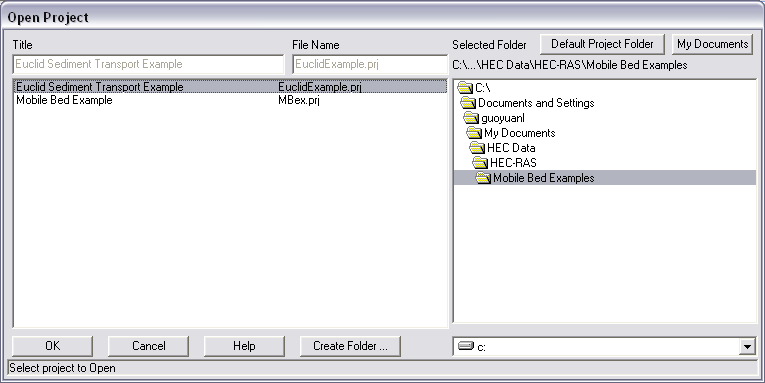Click the guoyuanl folder icon

pos(471,118)
